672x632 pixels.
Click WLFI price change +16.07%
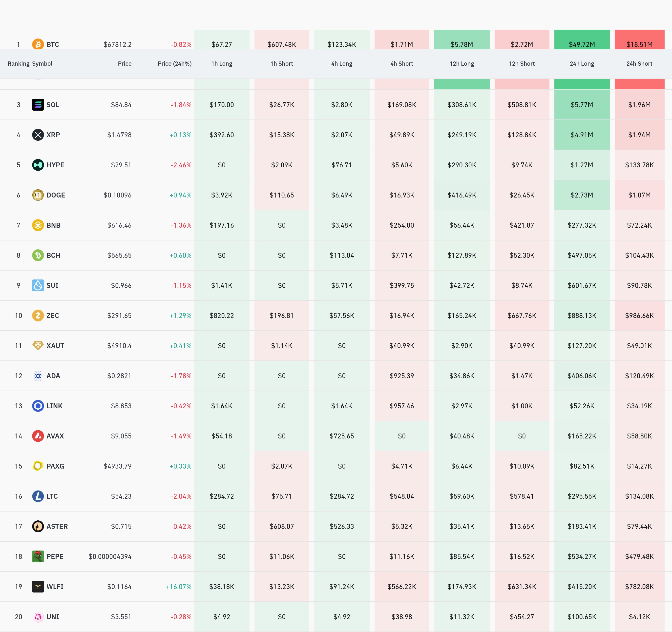pos(178,587)
